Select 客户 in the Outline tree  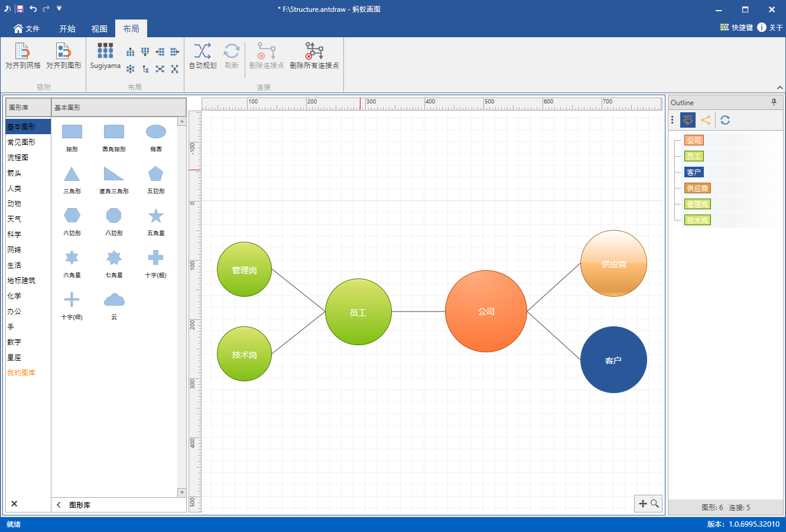(x=694, y=172)
